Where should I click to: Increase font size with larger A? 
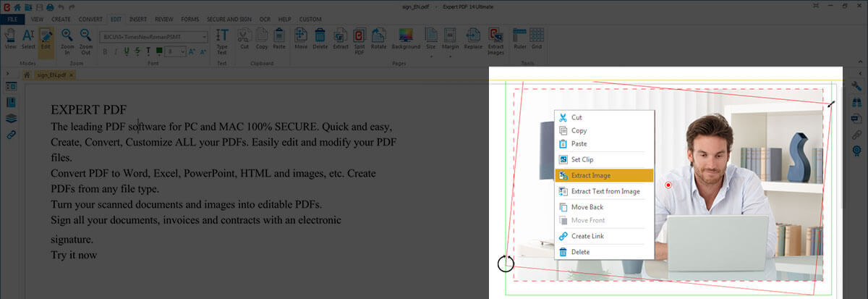192,51
